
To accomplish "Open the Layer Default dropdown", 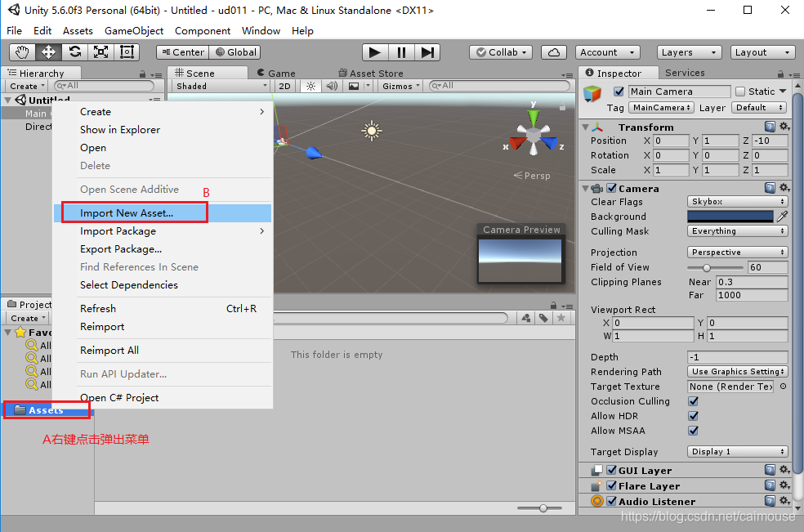I will [x=758, y=107].
